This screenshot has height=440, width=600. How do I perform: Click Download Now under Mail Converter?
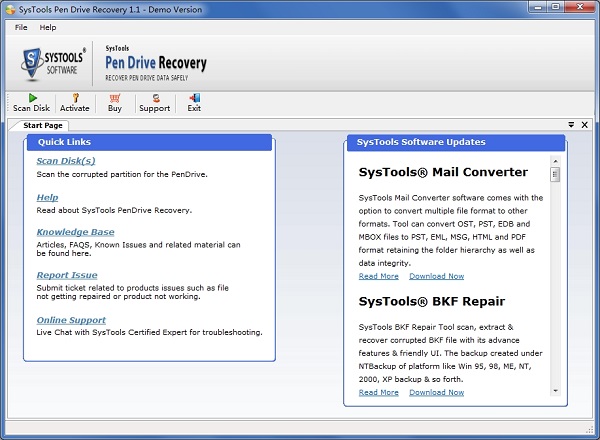tap(437, 276)
